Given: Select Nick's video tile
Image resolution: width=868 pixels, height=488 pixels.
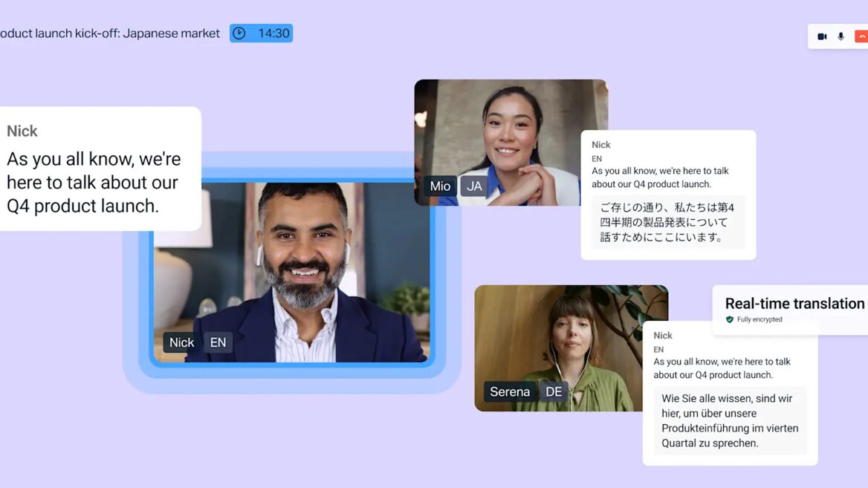Looking at the screenshot, I should (x=291, y=273).
